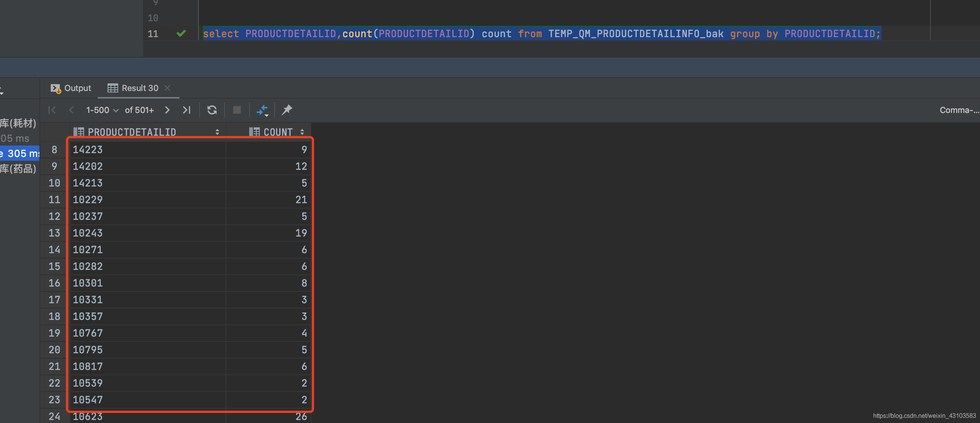Click the green checkmark on line 11
Screen dimensions: 980x423
[181, 33]
